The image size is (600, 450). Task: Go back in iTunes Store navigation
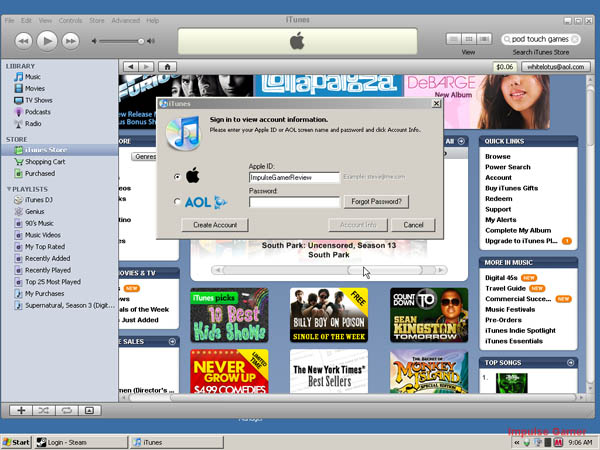point(131,67)
